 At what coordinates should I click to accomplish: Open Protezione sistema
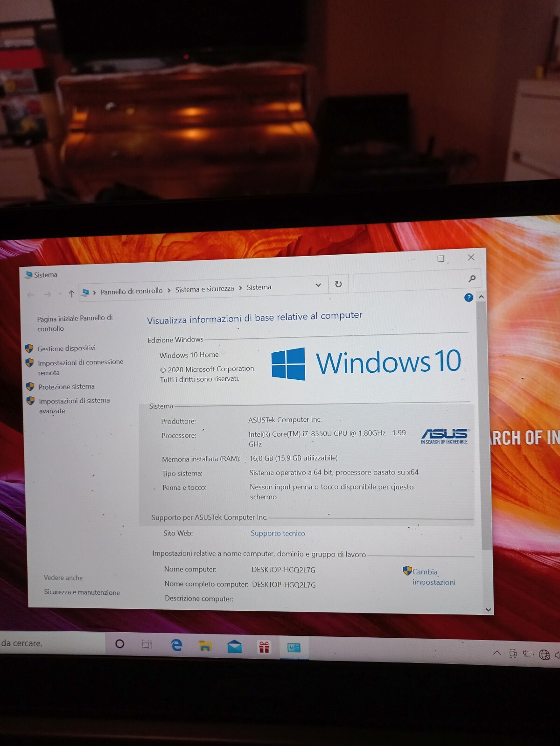click(66, 387)
